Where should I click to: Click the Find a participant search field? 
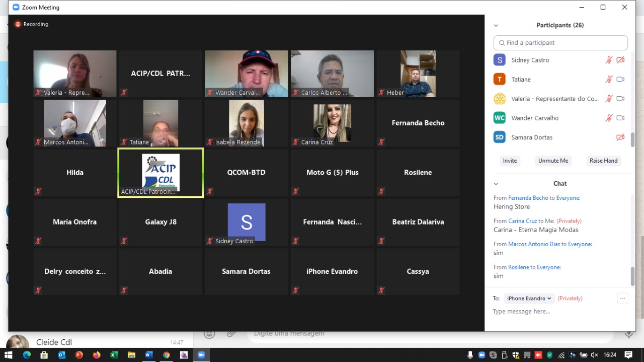coord(560,43)
